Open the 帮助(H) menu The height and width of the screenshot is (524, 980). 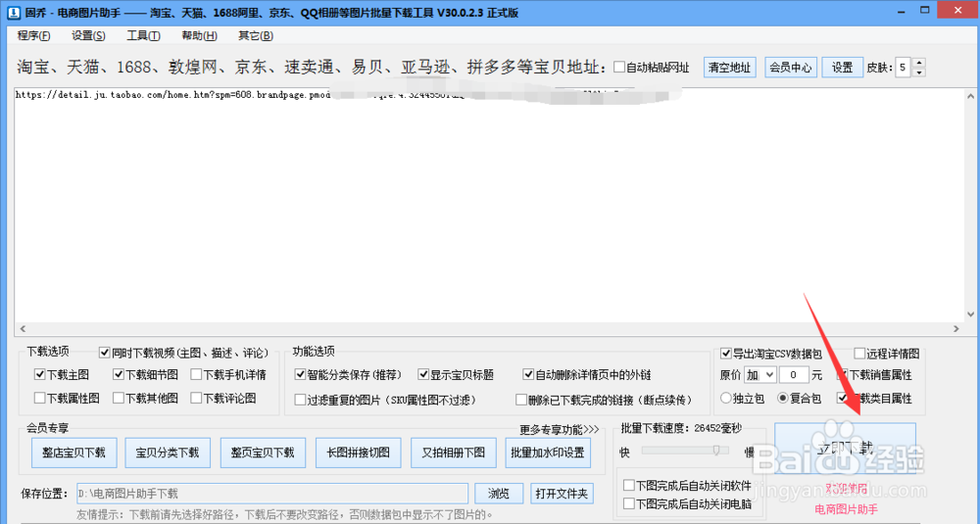tap(199, 35)
